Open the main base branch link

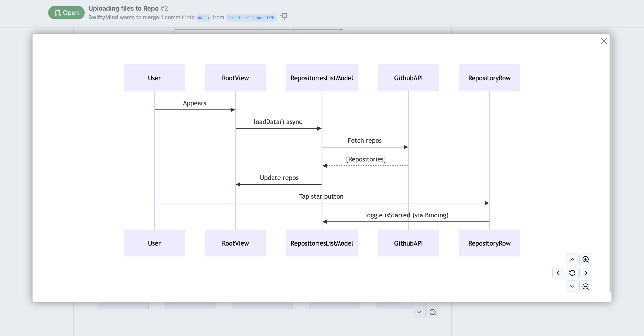(203, 18)
